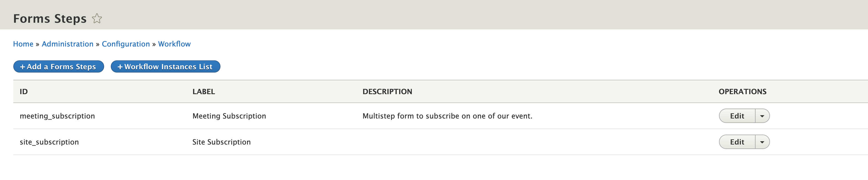Select the meeting_subscription ID cell

tap(57, 116)
